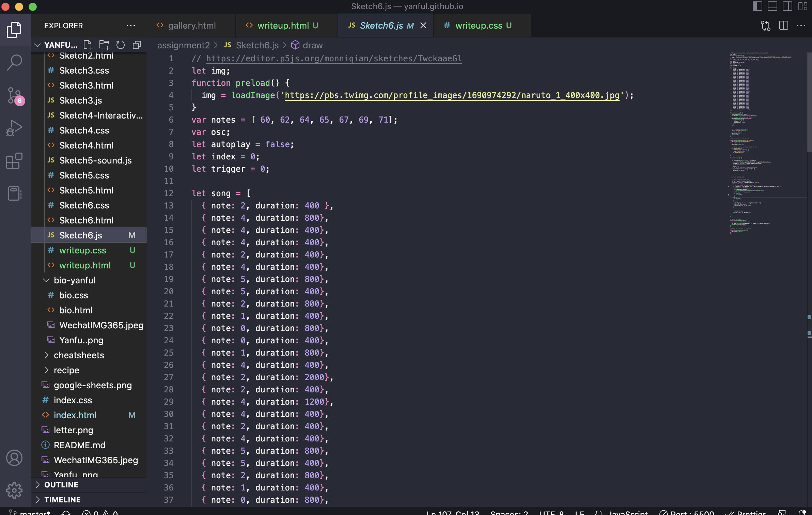Open README.md file
The image size is (812, 515).
[89, 445]
